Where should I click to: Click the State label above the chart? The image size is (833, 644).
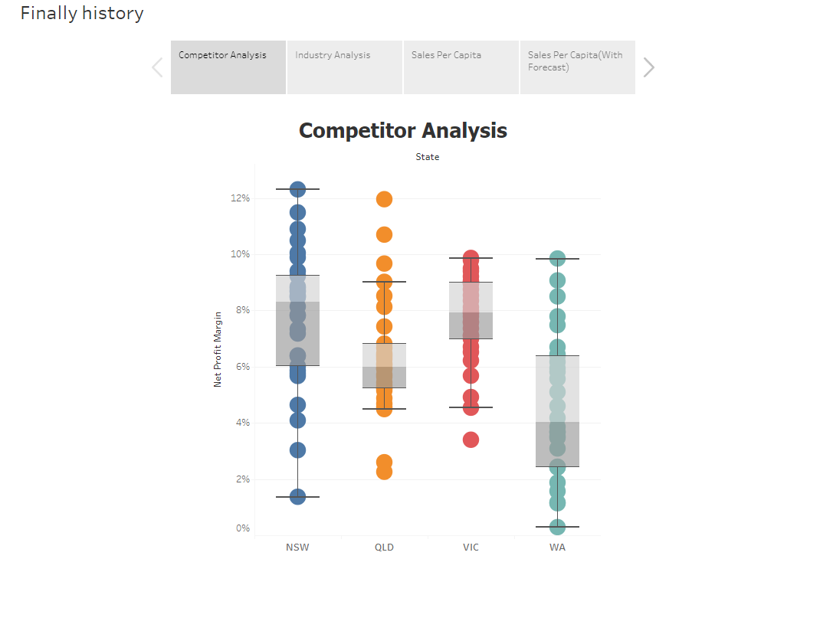tap(428, 156)
